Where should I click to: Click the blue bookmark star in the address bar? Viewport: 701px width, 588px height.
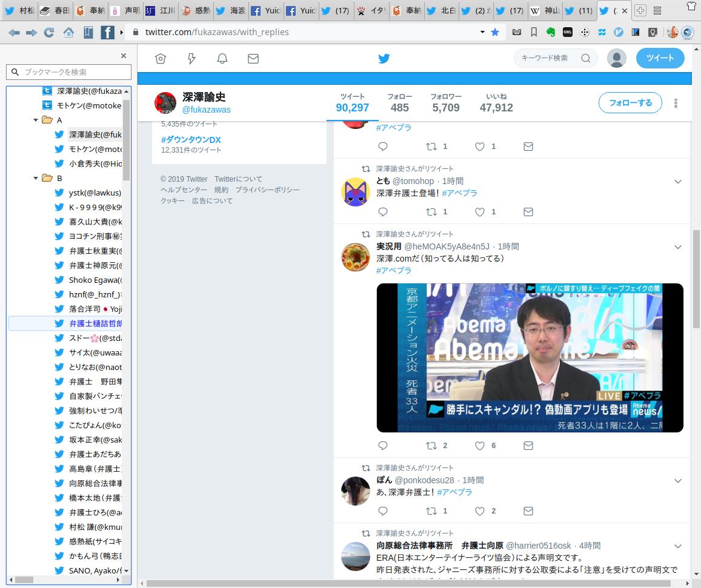click(495, 32)
